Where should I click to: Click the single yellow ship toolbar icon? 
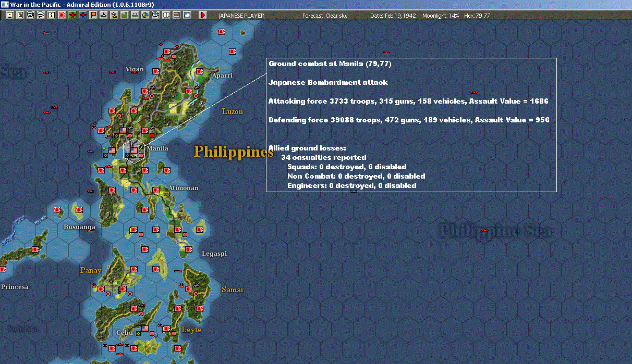pyautogui.click(x=104, y=15)
